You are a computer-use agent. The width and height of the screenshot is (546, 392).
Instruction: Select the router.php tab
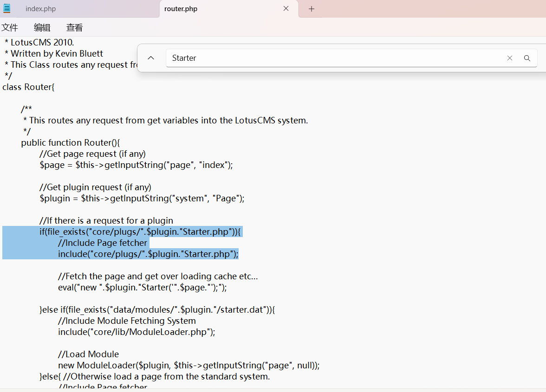181,9
